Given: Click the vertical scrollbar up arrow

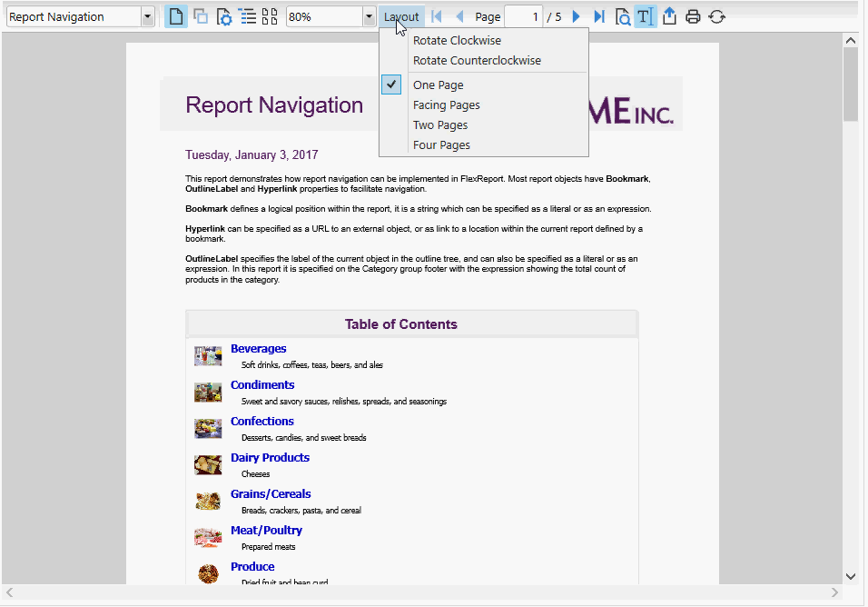Looking at the screenshot, I should click(x=851, y=40).
